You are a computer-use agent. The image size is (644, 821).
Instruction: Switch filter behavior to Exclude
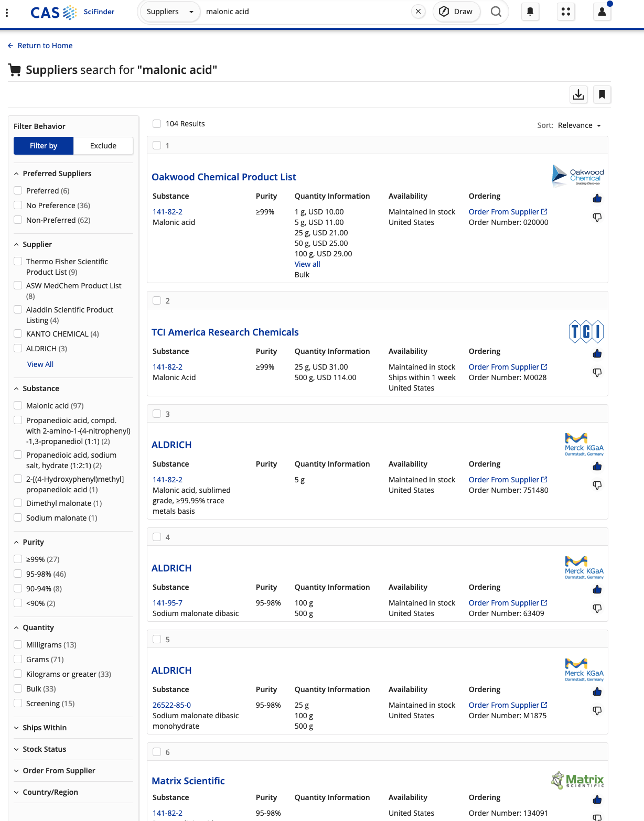tap(103, 146)
